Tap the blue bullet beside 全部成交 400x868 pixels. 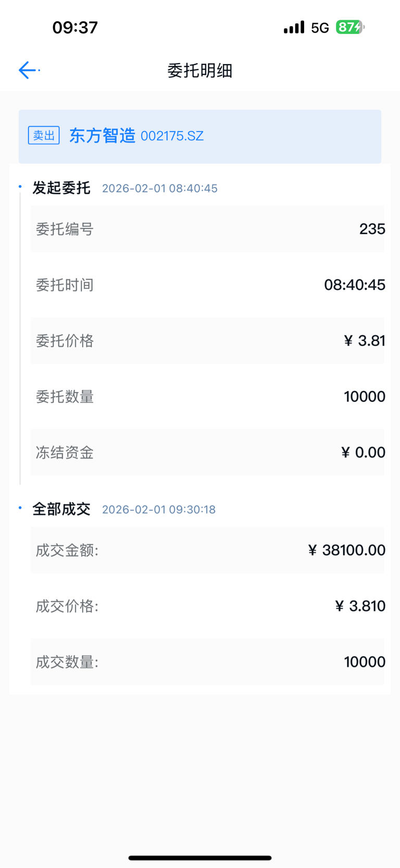20,508
